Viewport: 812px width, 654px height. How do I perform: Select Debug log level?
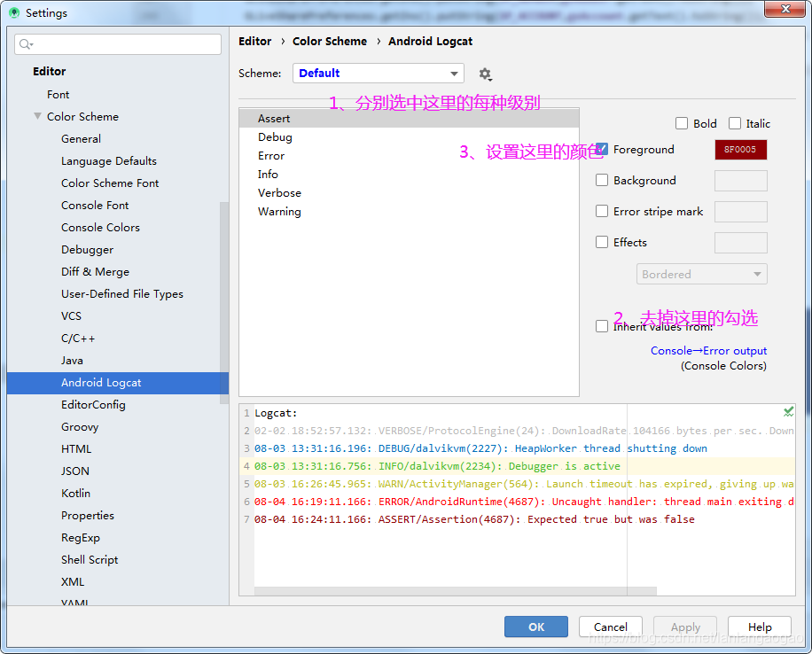click(410, 137)
